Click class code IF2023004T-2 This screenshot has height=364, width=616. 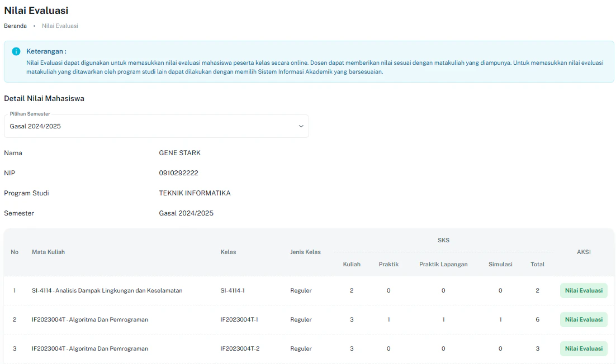click(x=240, y=349)
